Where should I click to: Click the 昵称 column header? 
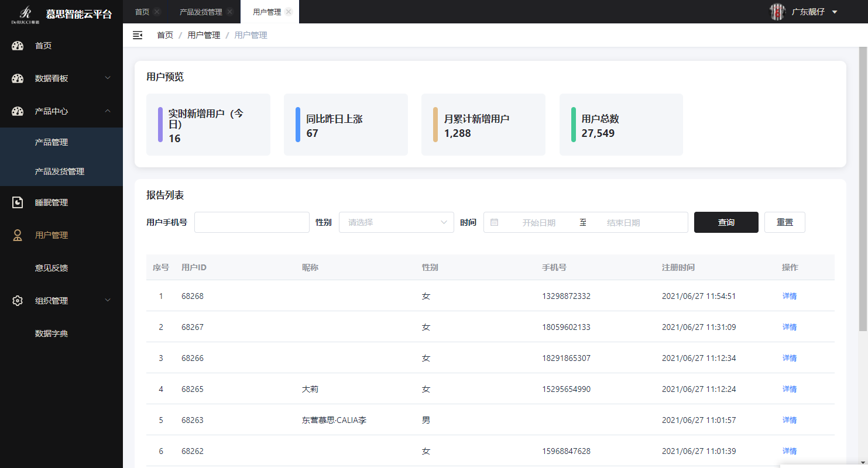[310, 267]
